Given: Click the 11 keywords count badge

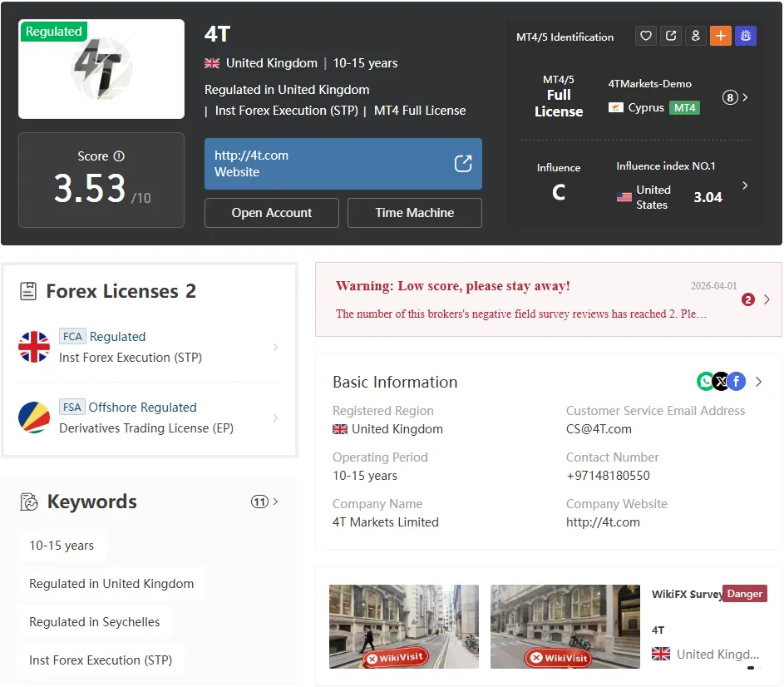Looking at the screenshot, I should click(259, 502).
